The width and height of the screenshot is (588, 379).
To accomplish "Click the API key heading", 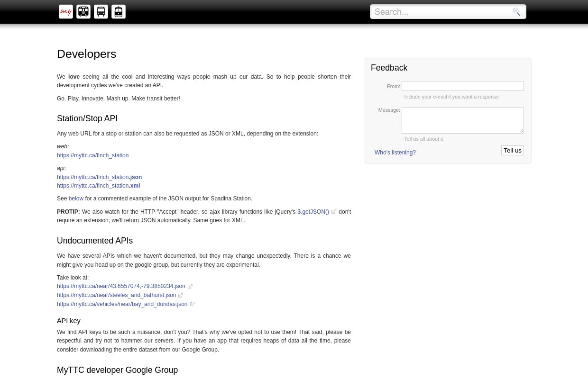I will coord(69,321).
